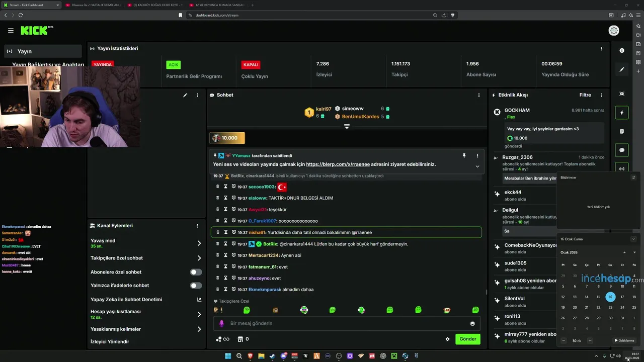This screenshot has height=362, width=644.
Task: Open a new browser tab
Action: click(253, 5)
